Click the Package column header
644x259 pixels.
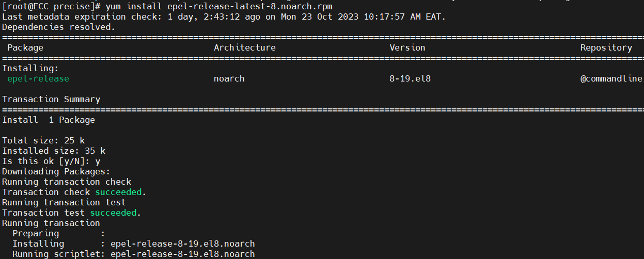coord(25,47)
